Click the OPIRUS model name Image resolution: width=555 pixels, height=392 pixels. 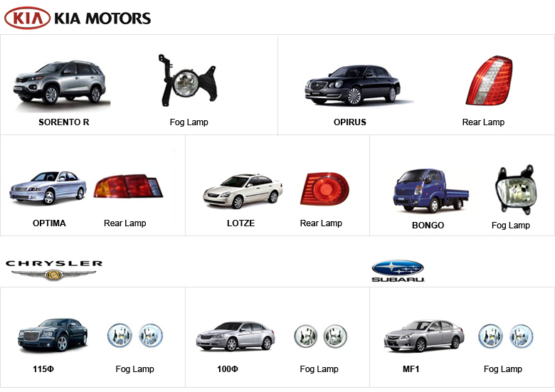point(349,122)
